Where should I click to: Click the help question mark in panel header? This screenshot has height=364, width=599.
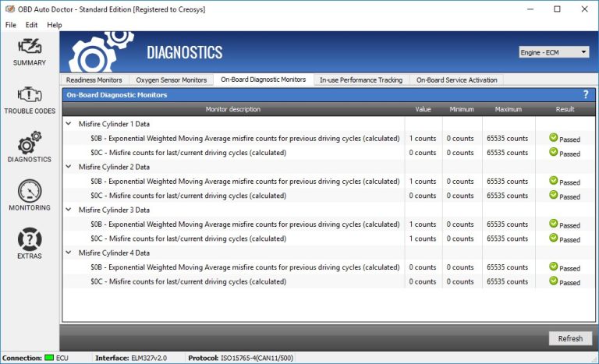tap(586, 95)
